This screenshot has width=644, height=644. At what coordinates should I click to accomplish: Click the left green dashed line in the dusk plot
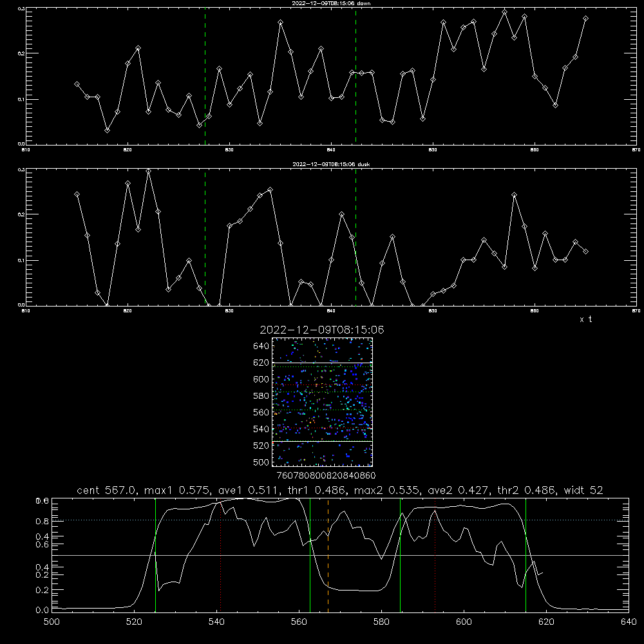click(x=205, y=238)
